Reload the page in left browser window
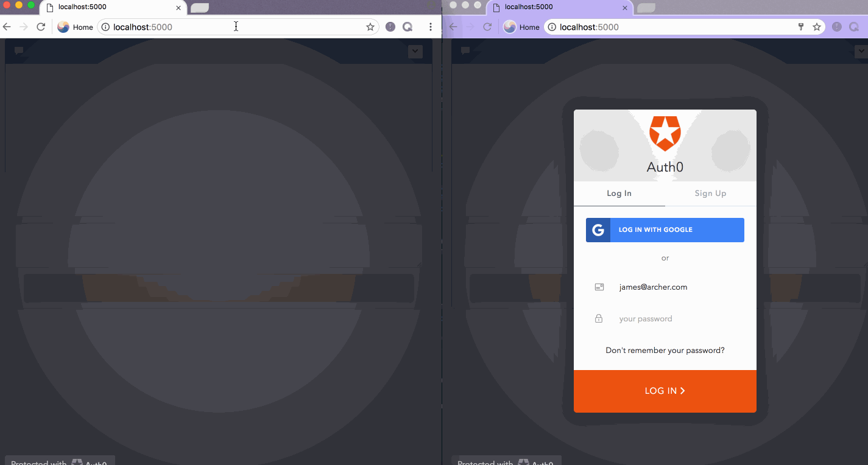This screenshot has height=465, width=868. click(x=41, y=27)
